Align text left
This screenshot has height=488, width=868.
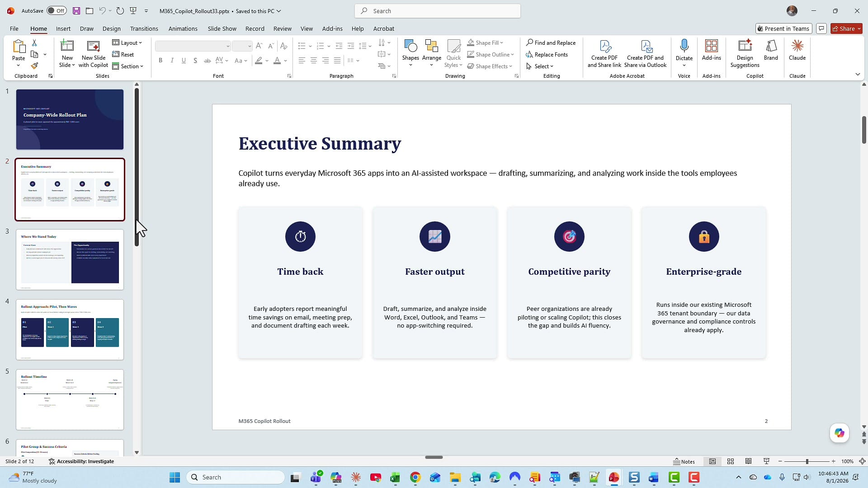tap(302, 61)
